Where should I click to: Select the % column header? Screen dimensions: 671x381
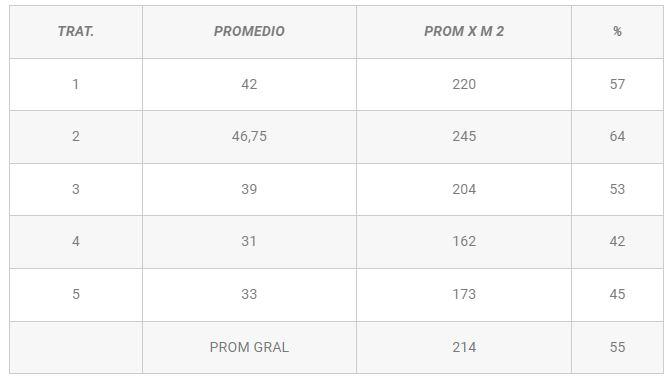(x=617, y=32)
